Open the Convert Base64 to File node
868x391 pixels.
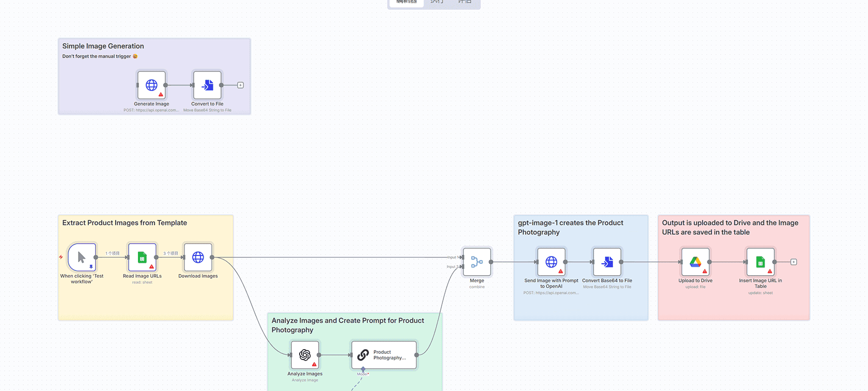(607, 262)
